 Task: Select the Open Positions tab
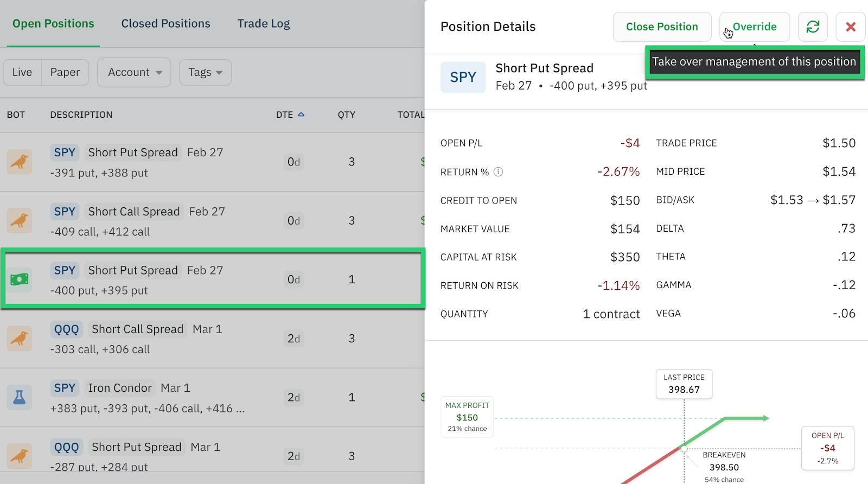pyautogui.click(x=53, y=23)
